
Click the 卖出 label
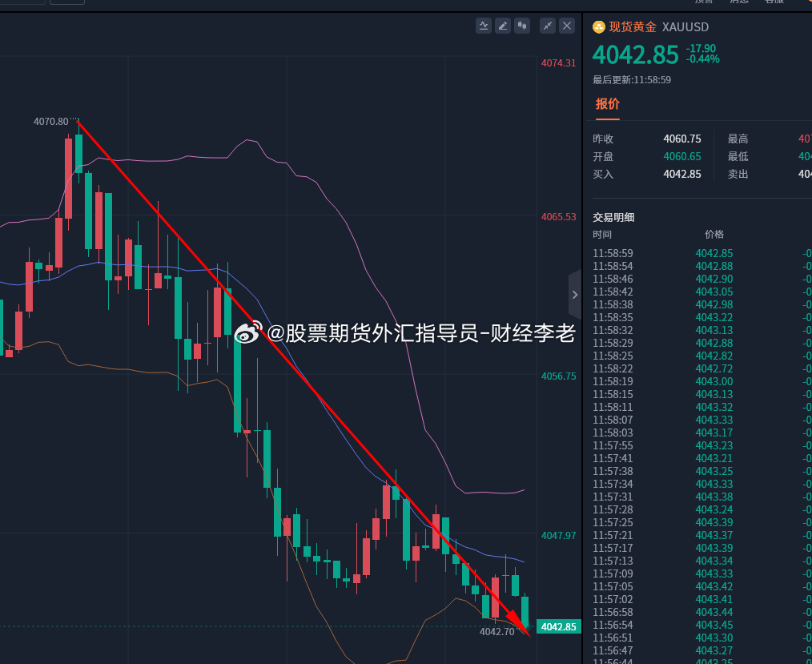(738, 174)
